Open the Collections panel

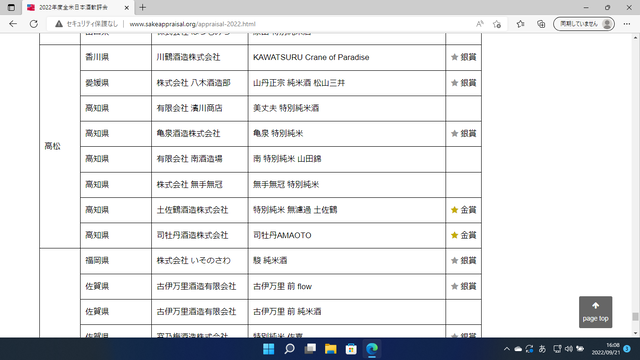pyautogui.click(x=541, y=24)
